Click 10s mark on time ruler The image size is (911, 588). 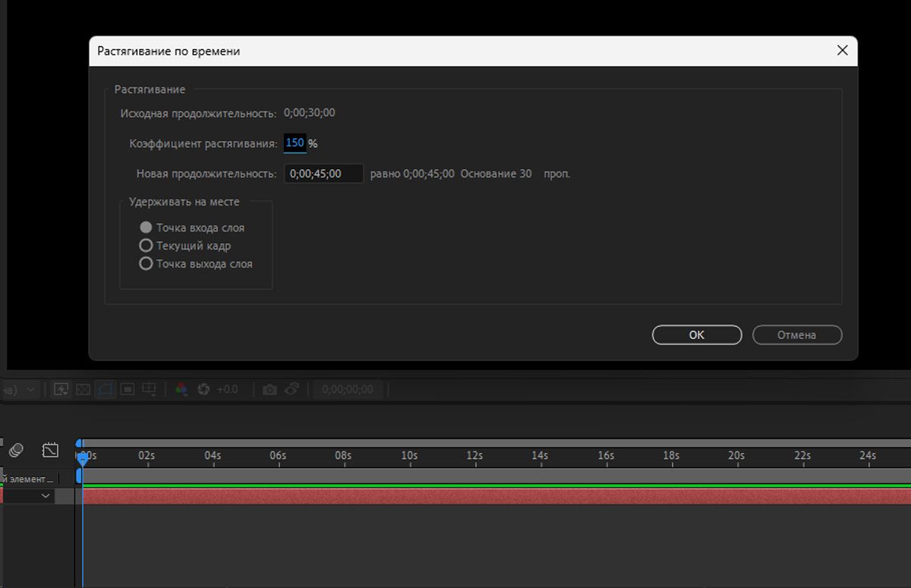coord(409,455)
